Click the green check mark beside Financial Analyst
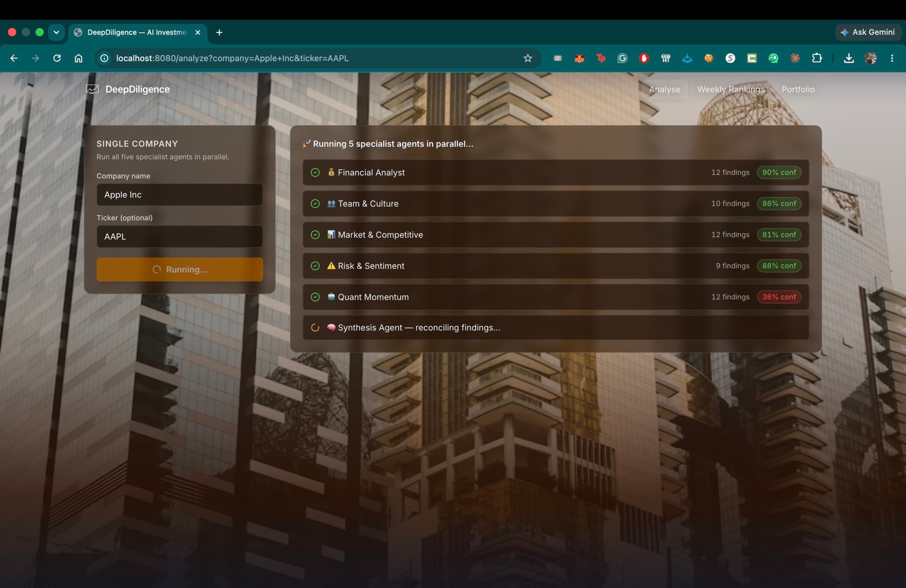 pyautogui.click(x=315, y=173)
